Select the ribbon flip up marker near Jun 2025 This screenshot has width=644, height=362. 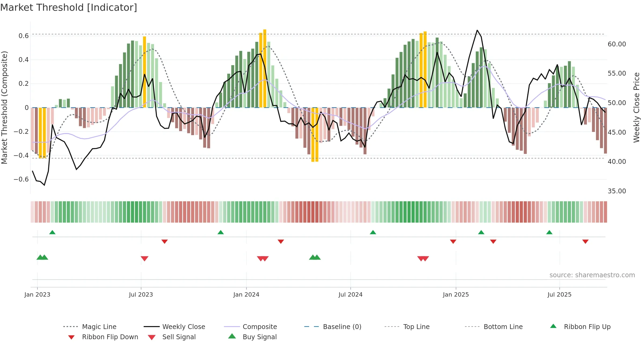(549, 232)
